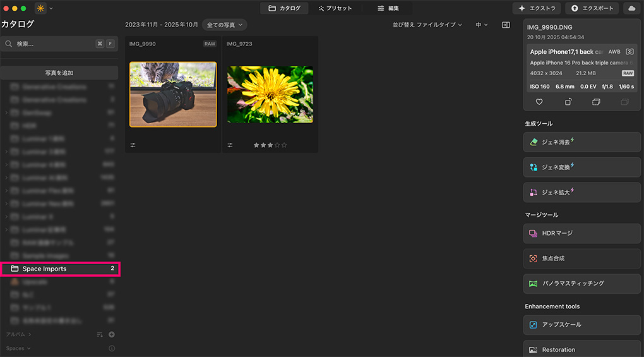Screen dimensions: 644x357
Task: Click adjustments icon under IMG_9990
Action: (x=133, y=145)
